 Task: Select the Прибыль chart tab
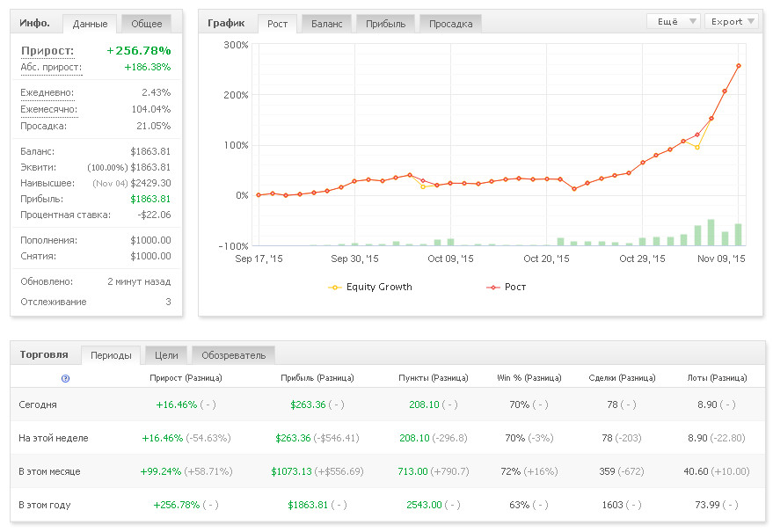pyautogui.click(x=385, y=24)
